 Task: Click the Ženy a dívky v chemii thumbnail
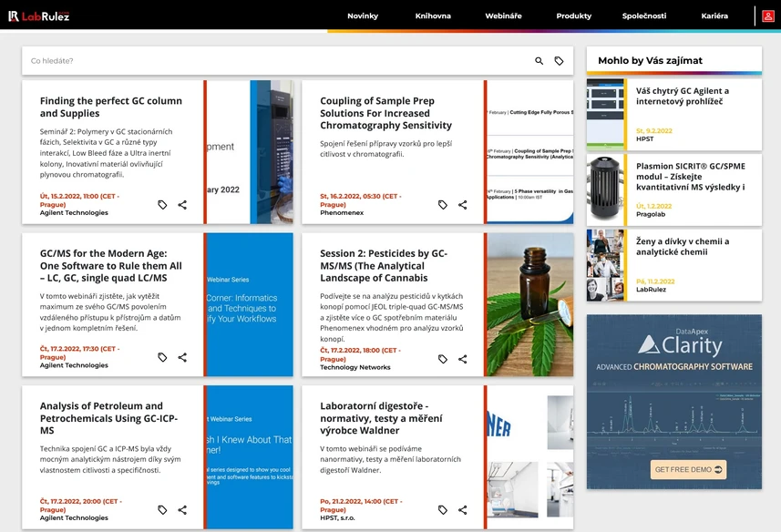pos(605,265)
